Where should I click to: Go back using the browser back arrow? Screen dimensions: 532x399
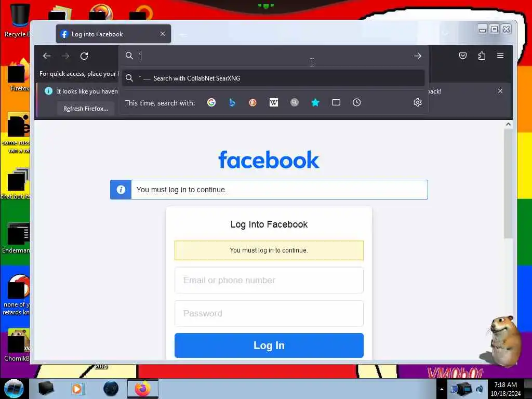click(x=47, y=56)
